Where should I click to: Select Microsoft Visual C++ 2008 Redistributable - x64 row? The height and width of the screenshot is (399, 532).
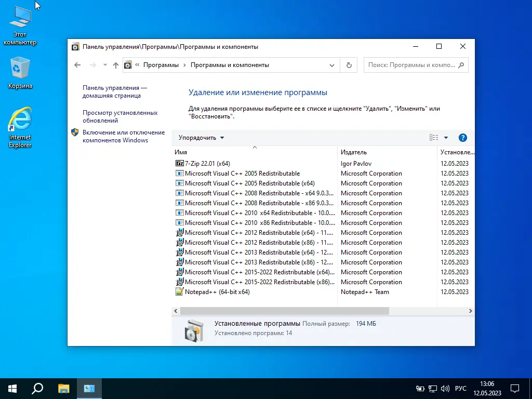(259, 193)
